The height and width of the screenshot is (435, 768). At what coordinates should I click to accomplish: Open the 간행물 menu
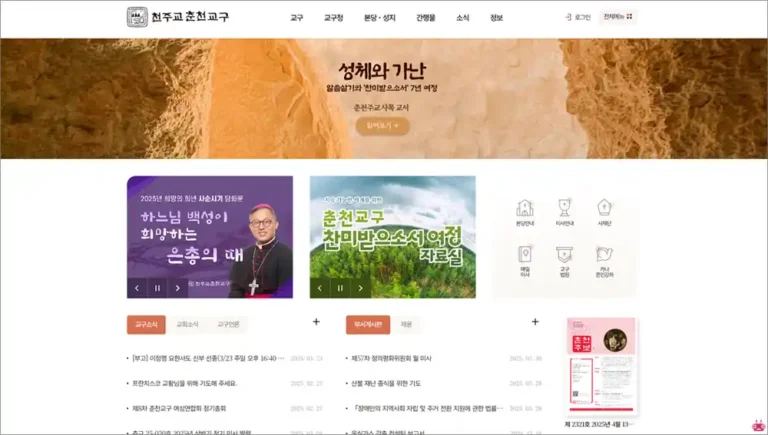[x=426, y=18]
